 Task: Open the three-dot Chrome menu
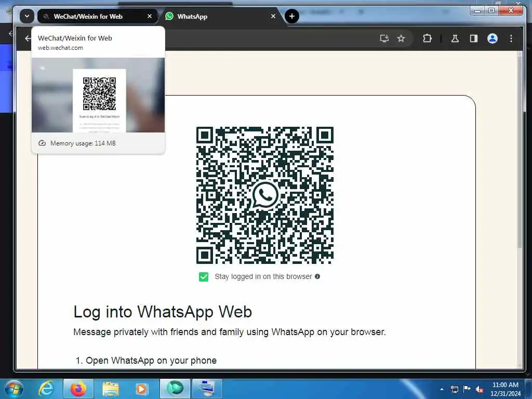[x=511, y=38]
